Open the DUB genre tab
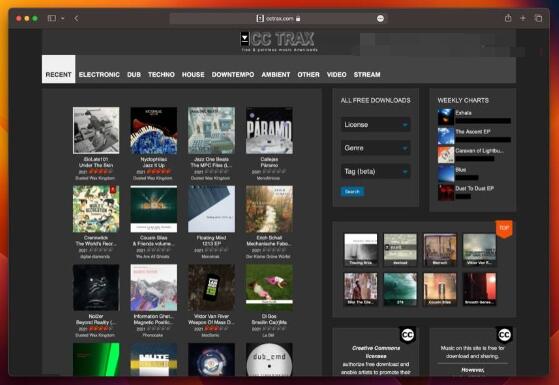 [134, 75]
